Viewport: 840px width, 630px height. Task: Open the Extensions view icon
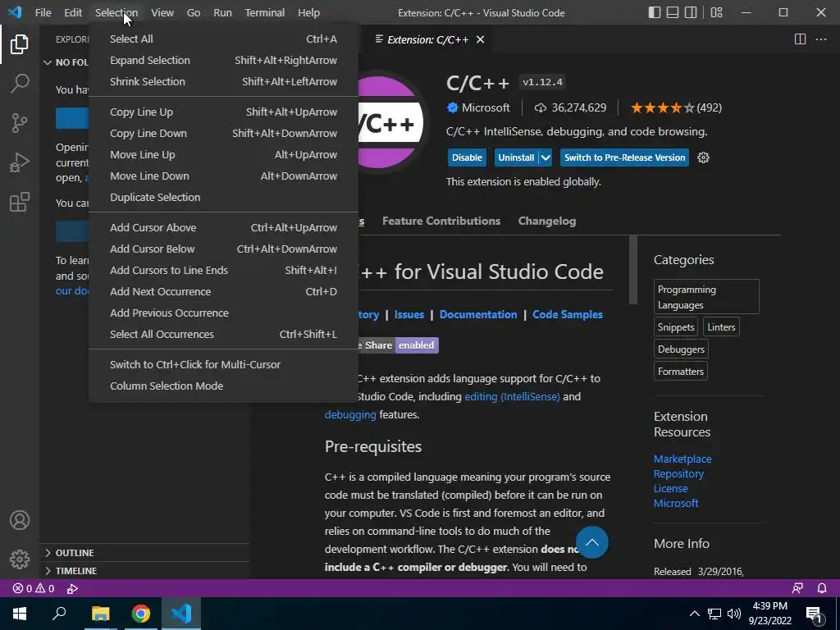coord(20,202)
